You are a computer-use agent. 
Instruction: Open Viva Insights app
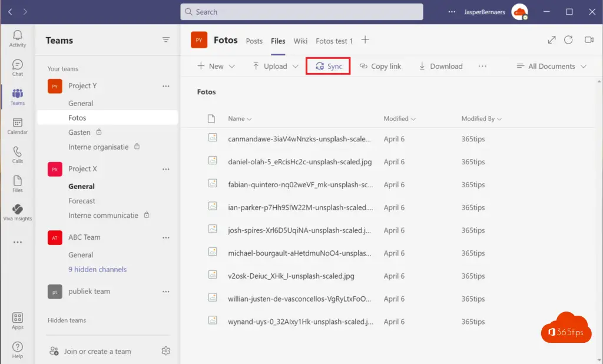[x=18, y=212]
